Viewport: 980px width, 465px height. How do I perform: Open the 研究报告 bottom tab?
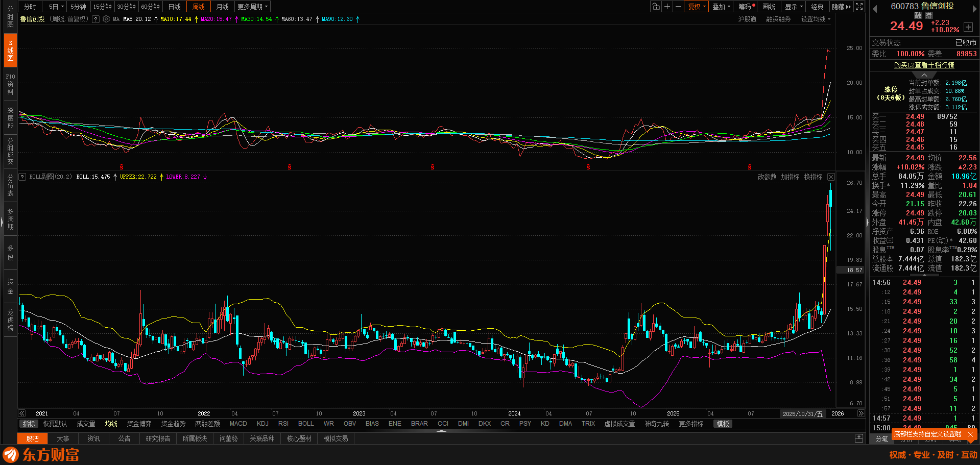tap(158, 438)
